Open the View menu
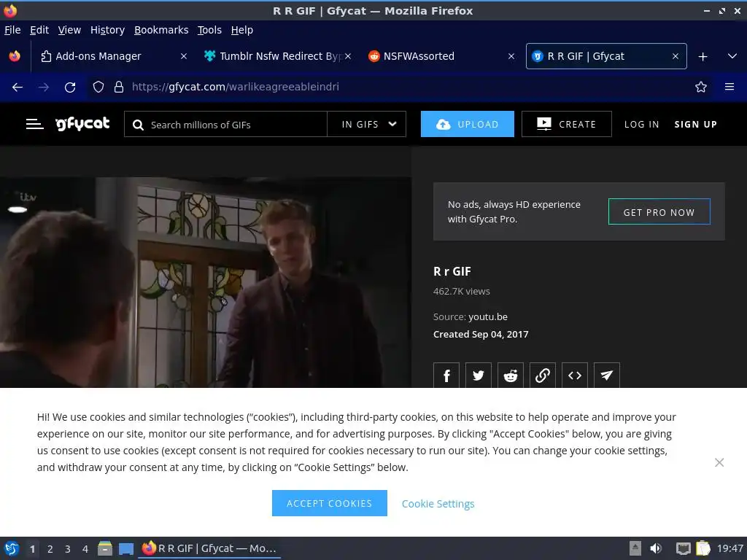This screenshot has height=560, width=747. click(69, 30)
